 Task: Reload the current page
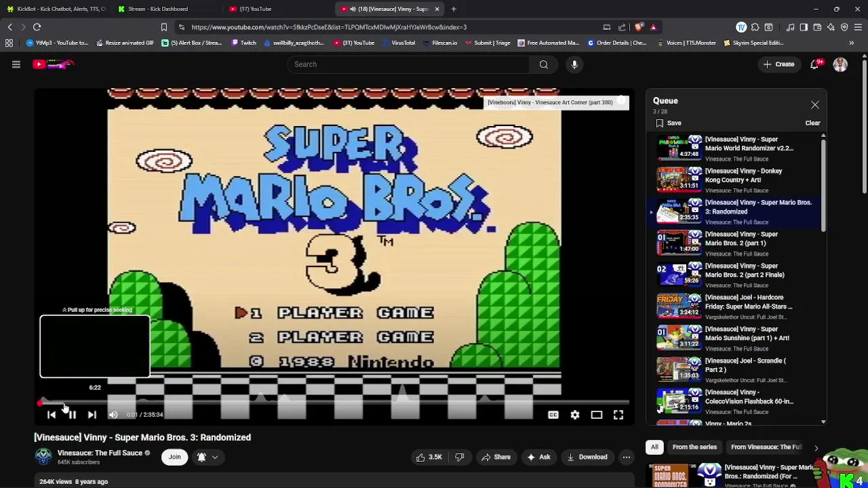tap(37, 27)
